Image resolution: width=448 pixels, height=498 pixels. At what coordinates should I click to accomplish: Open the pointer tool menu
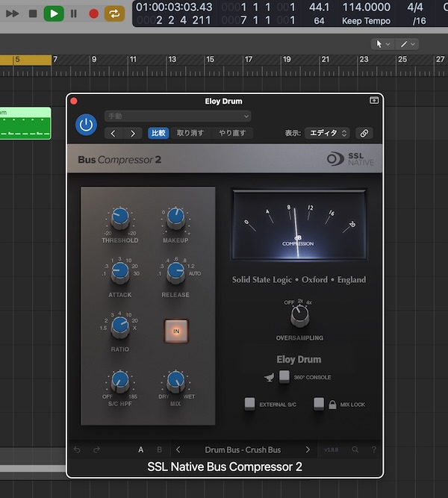[383, 44]
